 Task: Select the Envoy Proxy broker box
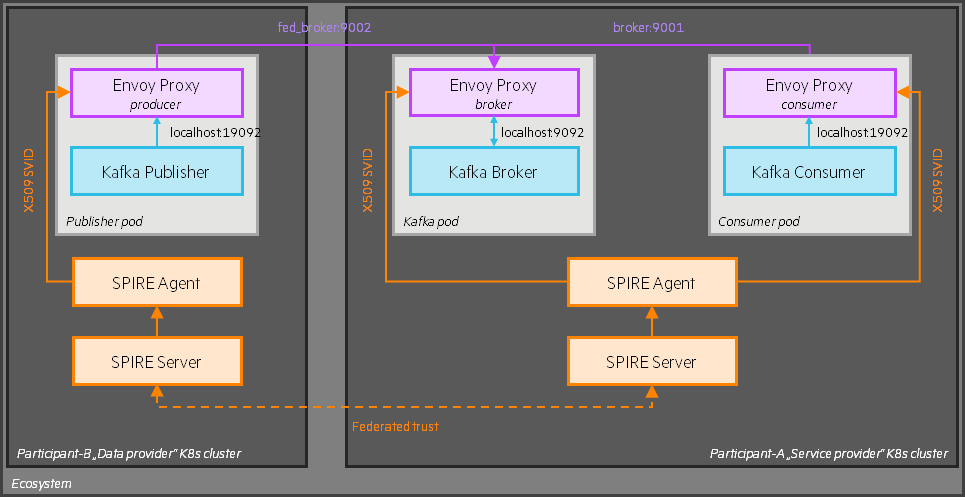coord(494,92)
